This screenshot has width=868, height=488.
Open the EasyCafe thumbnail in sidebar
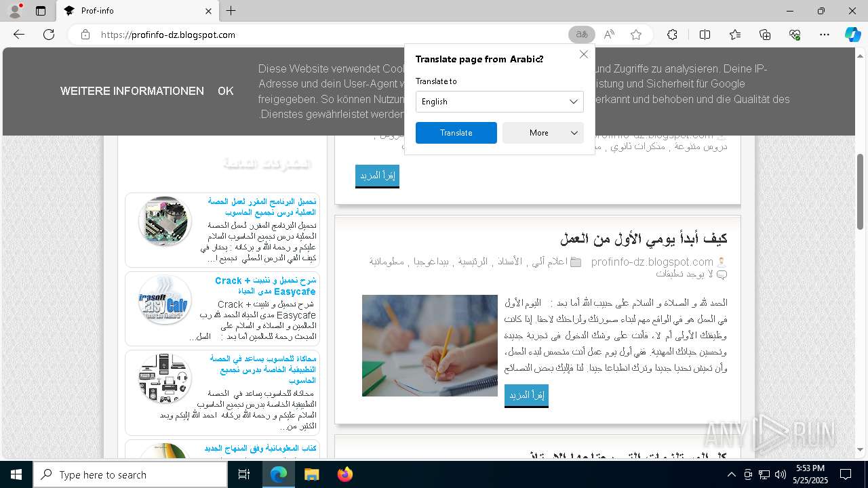pos(165,300)
